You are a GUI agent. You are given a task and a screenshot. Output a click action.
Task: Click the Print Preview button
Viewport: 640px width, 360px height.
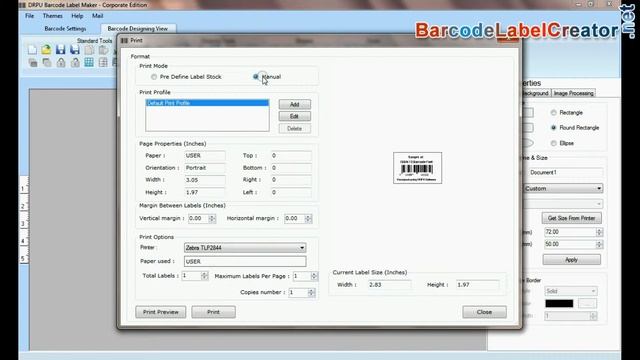161,312
